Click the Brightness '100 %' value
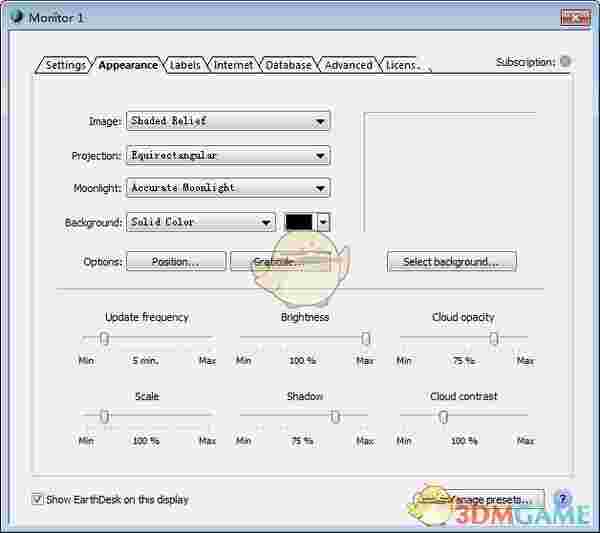This screenshot has width=600, height=533. pyautogui.click(x=303, y=360)
